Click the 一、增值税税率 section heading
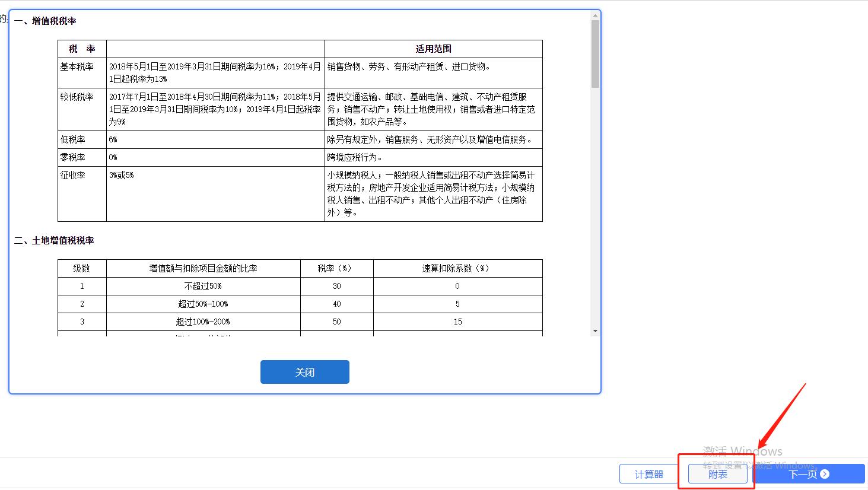 [45, 21]
